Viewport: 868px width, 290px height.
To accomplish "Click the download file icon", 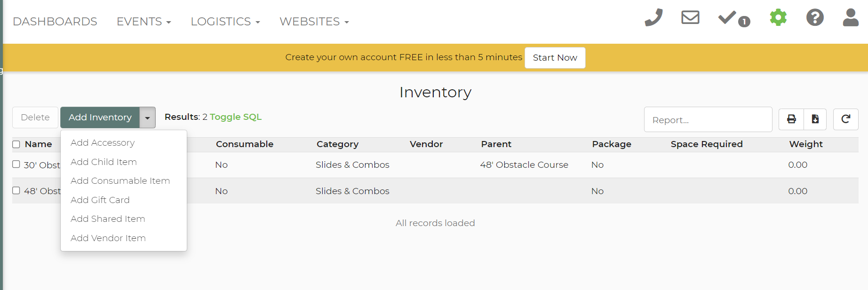I will point(815,119).
